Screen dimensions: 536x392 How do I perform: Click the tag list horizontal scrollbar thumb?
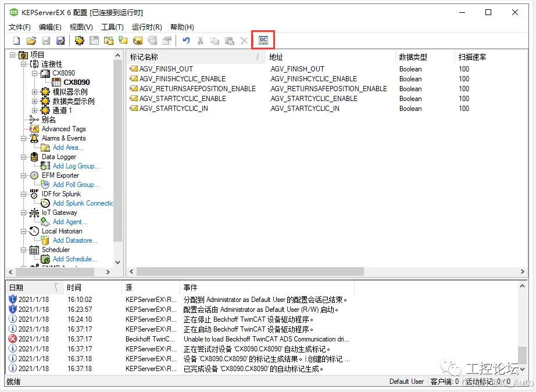tap(250, 271)
